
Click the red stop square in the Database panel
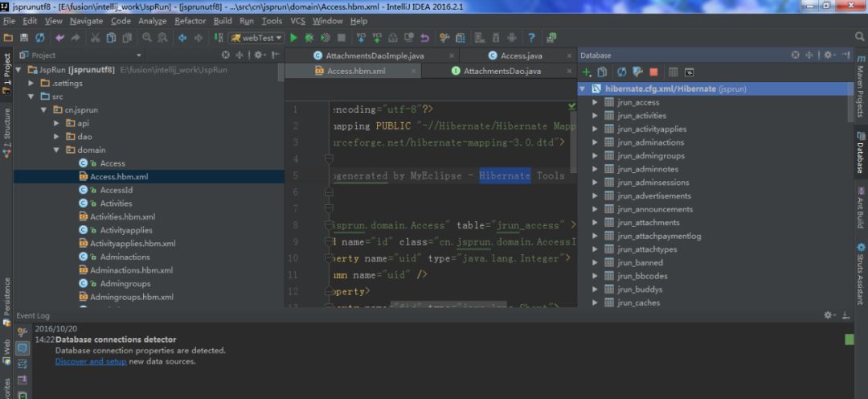pos(653,72)
